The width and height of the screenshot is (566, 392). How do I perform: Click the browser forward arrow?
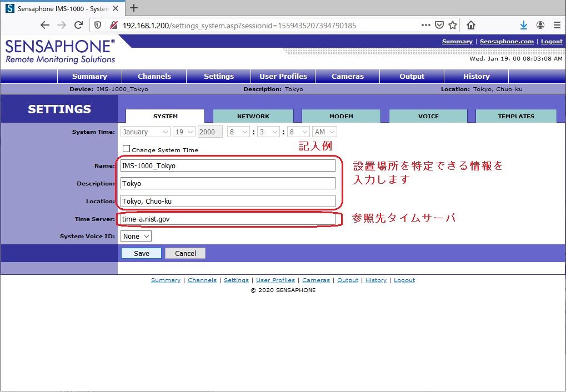[x=62, y=26]
